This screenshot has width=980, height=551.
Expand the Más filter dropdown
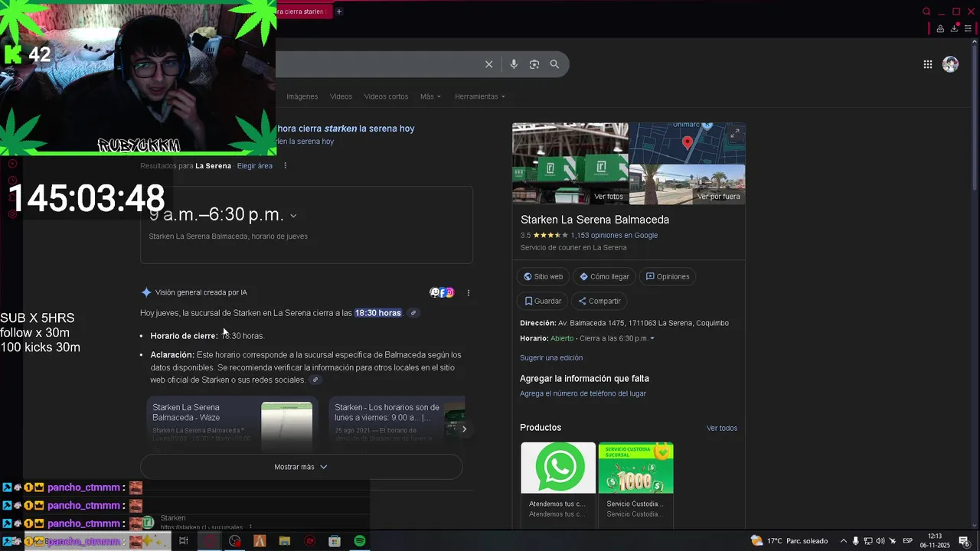pos(431,96)
